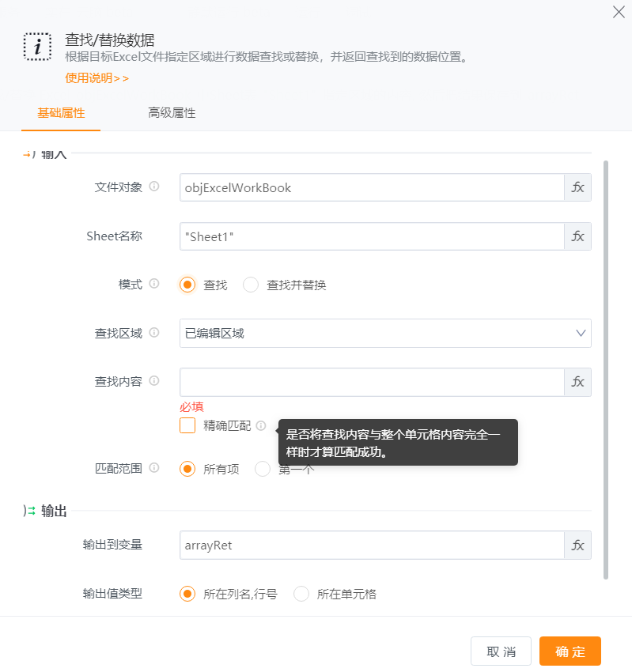Click info icon next to 模式 label

click(154, 284)
